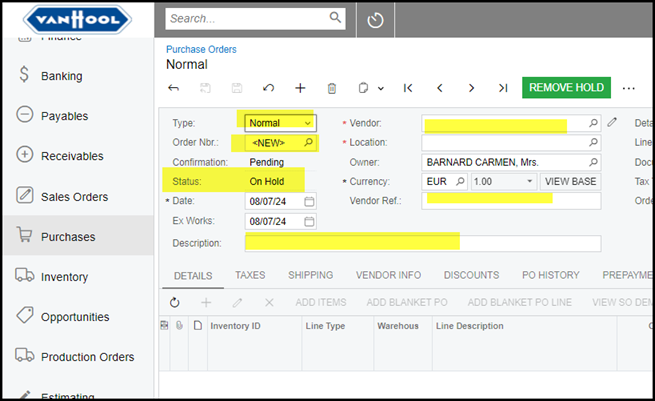Screen dimensions: 655x401
Task: Open the Date calendar picker
Action: (x=309, y=201)
